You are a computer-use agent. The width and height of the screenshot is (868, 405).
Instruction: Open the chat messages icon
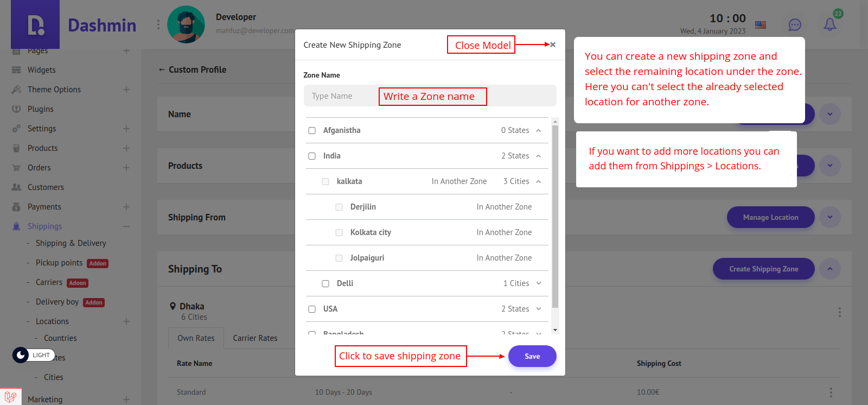click(x=795, y=25)
